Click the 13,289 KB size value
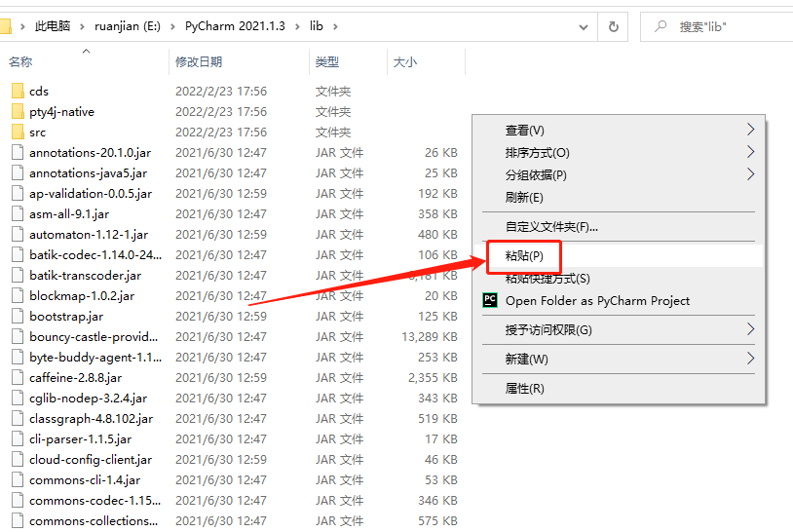Image resolution: width=793 pixels, height=532 pixels. tap(430, 337)
